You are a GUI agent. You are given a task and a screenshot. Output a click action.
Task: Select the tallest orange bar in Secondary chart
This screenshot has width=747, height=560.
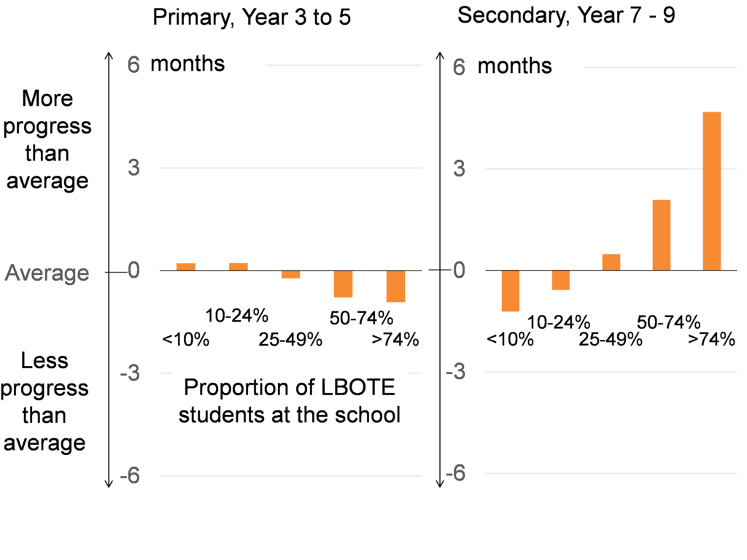tap(711, 191)
